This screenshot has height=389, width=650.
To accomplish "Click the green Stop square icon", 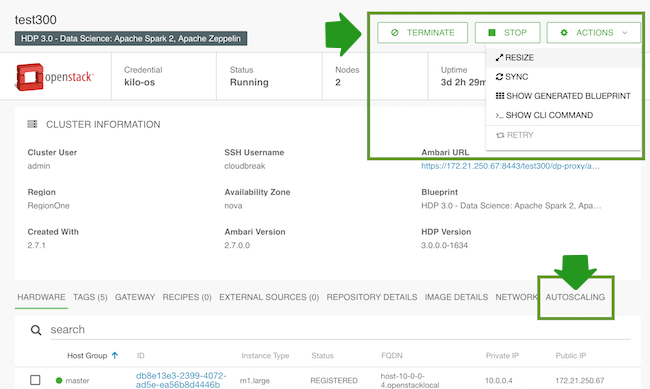I will coord(492,32).
